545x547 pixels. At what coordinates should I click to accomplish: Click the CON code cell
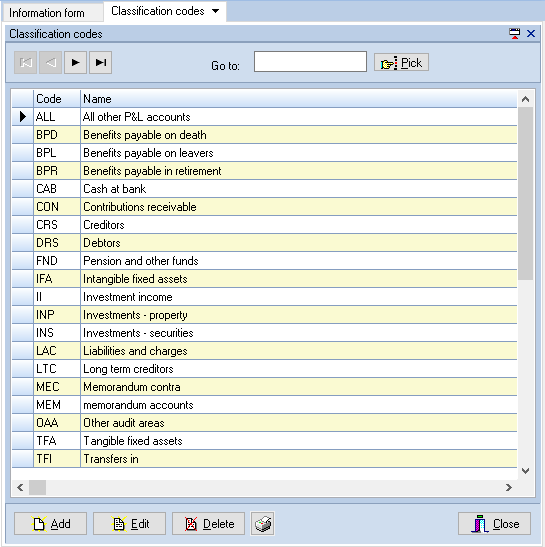57,207
